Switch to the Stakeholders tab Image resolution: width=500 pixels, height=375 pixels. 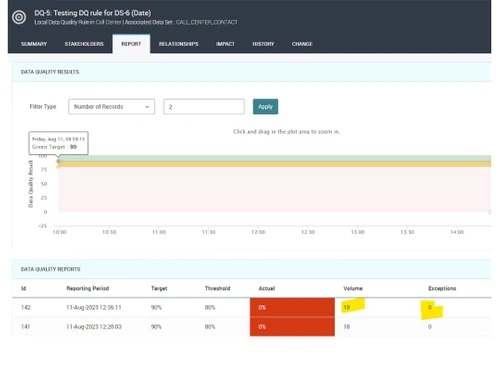84,44
